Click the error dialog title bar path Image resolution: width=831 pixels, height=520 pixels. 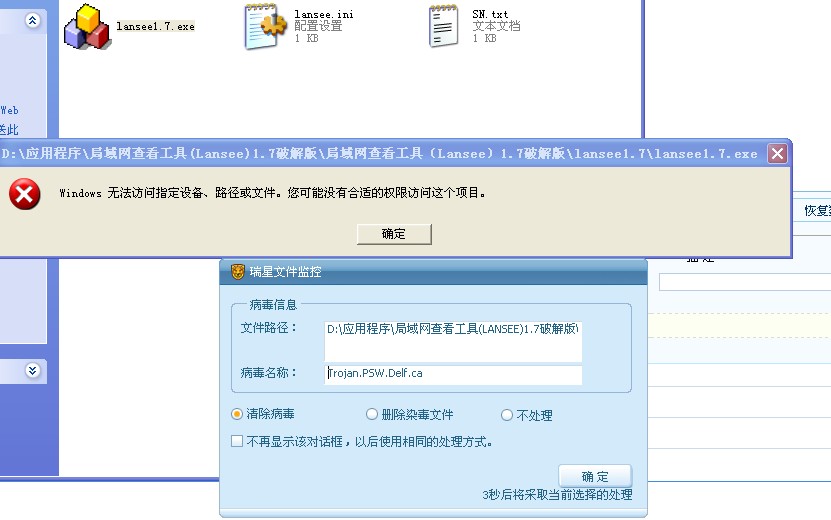[x=379, y=154]
